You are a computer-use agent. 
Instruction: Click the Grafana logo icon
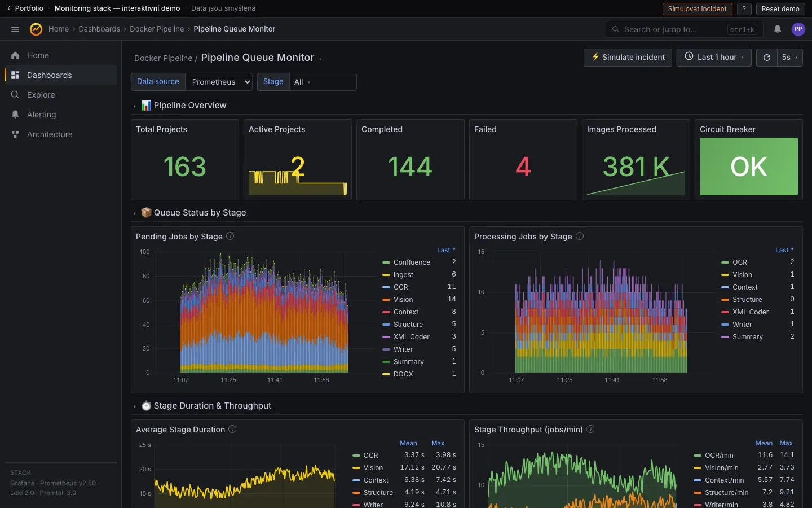36,29
